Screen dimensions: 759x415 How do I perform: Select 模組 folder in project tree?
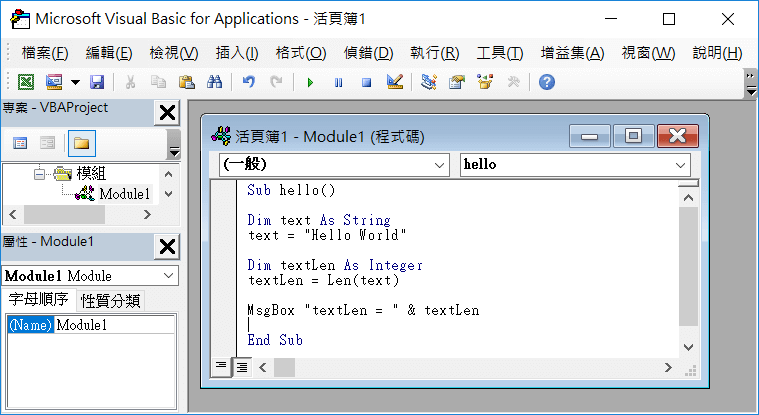(x=91, y=173)
